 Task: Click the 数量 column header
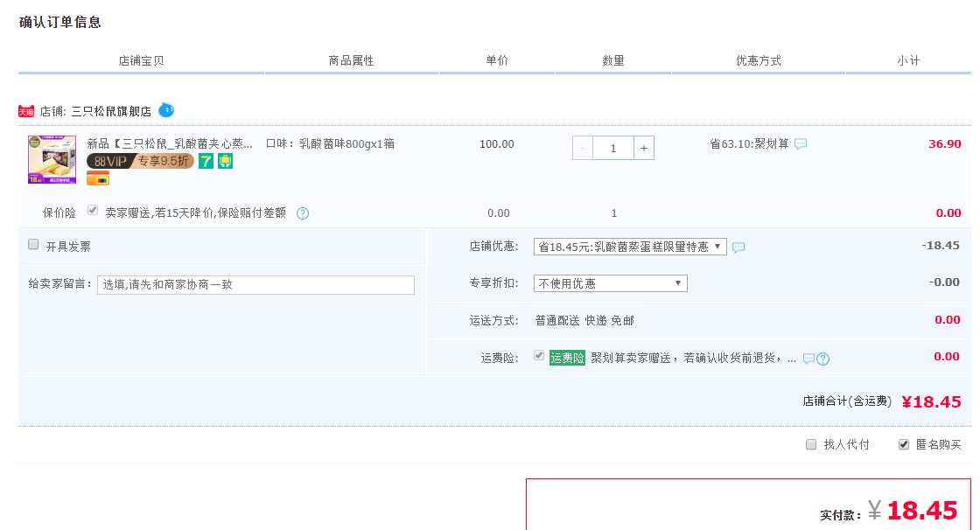coord(613,60)
